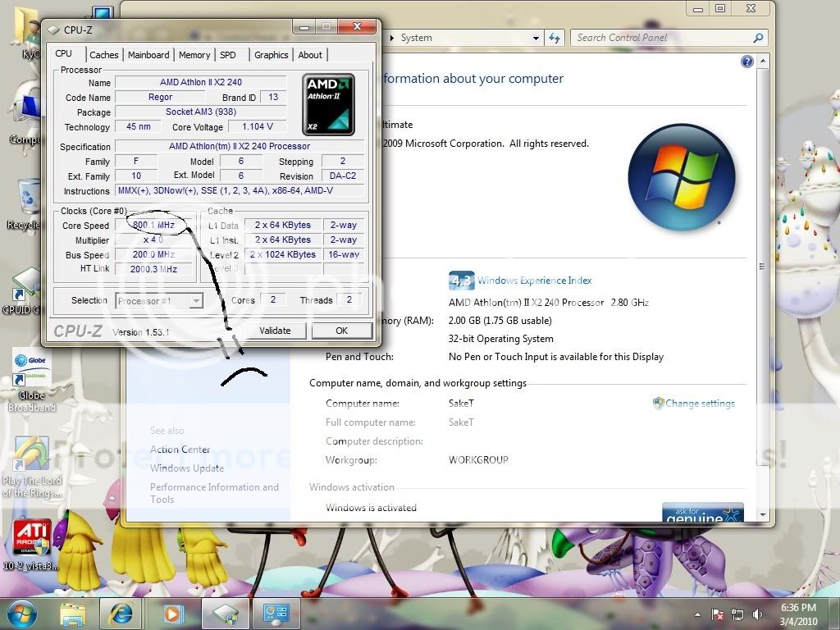Show hidden tray icons arrow

[x=697, y=614]
